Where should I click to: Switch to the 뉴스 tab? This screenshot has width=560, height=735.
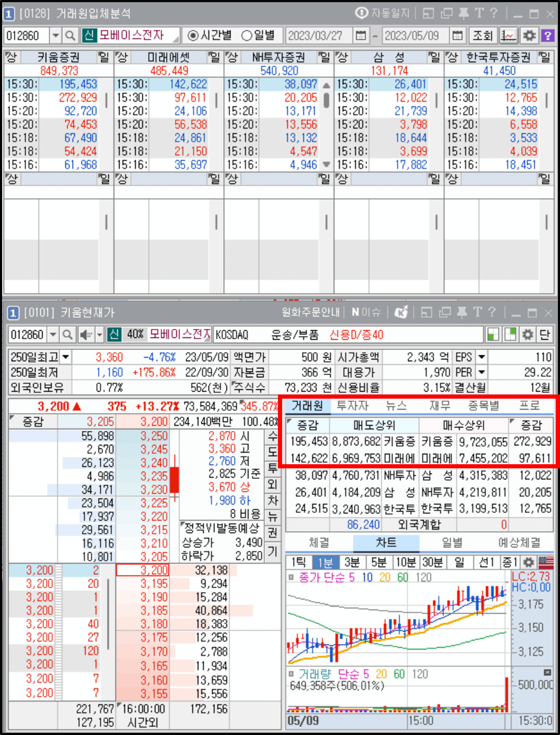click(x=396, y=406)
